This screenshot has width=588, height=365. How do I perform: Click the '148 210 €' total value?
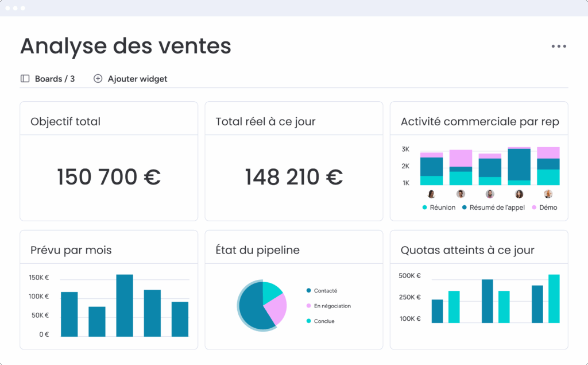click(x=293, y=177)
